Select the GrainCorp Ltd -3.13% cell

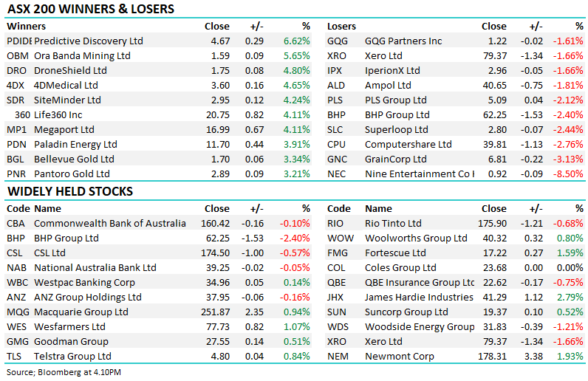coord(568,159)
